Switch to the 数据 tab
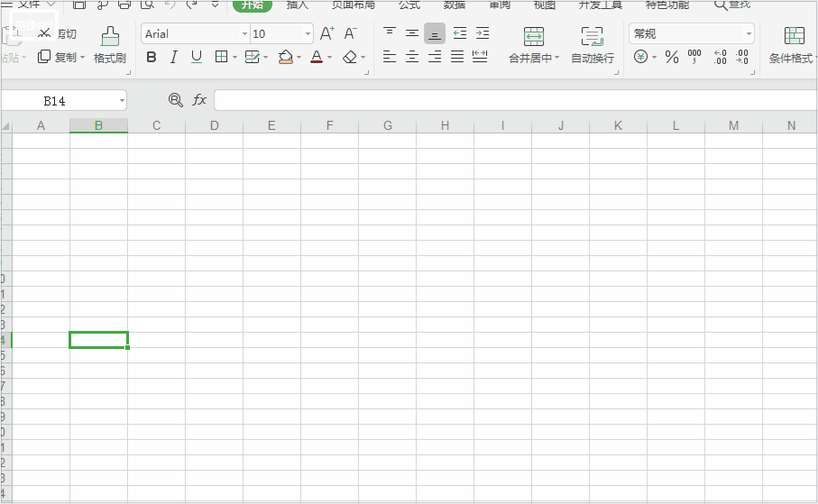Screen dimensions: 818x504 tap(454, 5)
